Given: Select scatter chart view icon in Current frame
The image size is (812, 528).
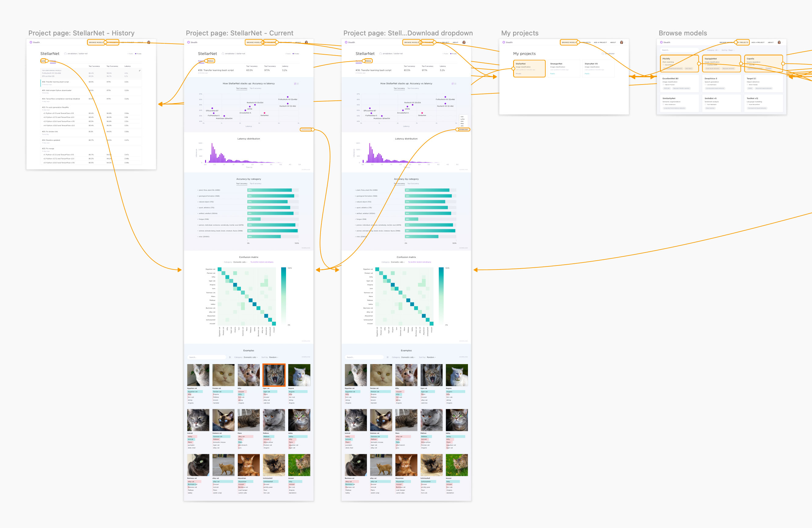Looking at the screenshot, I should point(295,84).
